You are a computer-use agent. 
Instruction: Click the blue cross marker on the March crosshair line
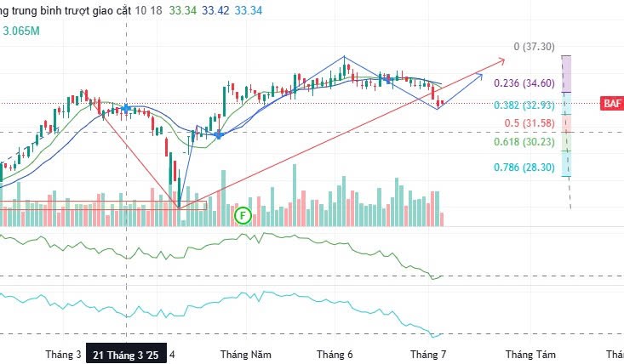coord(127,109)
